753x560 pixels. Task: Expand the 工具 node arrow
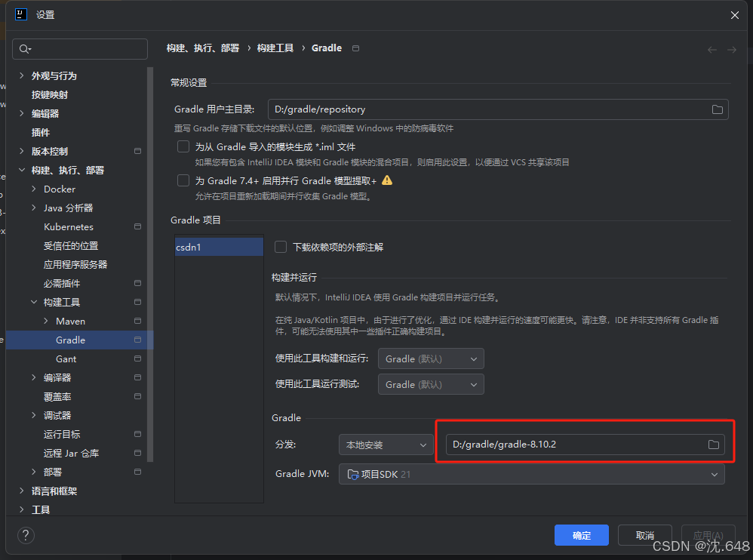22,509
